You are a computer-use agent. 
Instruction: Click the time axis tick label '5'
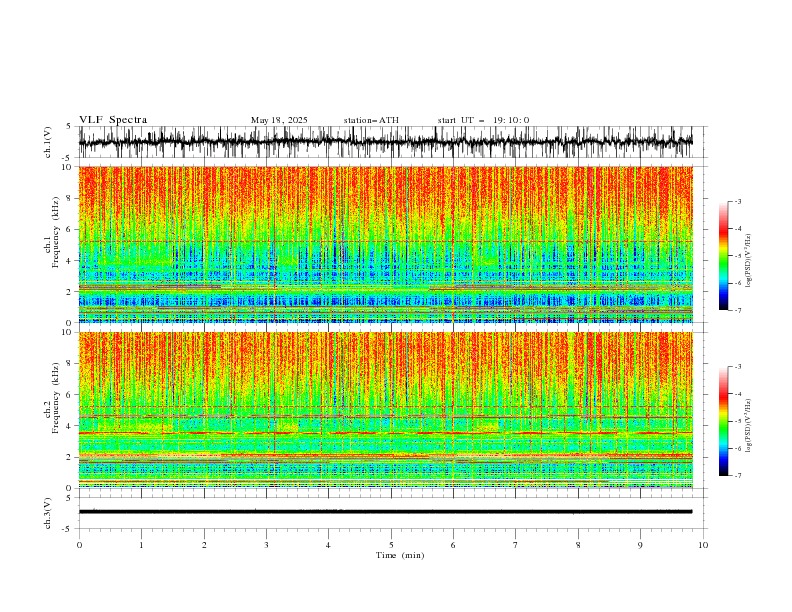tap(391, 545)
